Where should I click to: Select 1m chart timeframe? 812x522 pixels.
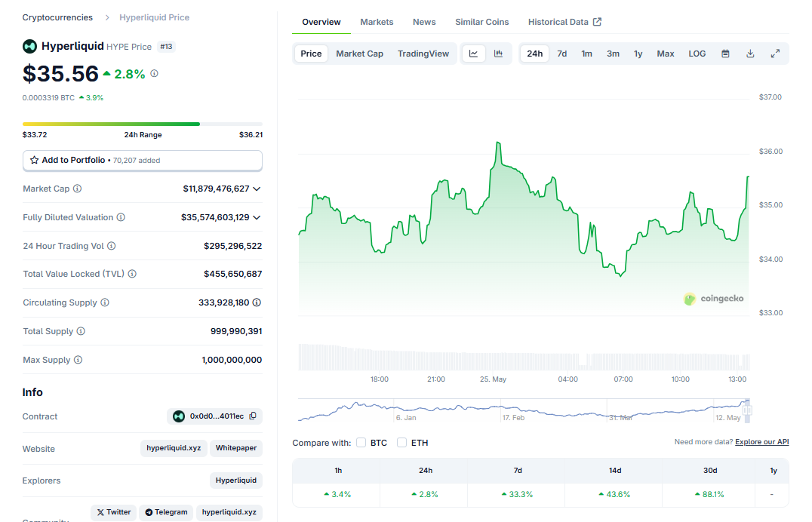(x=586, y=54)
